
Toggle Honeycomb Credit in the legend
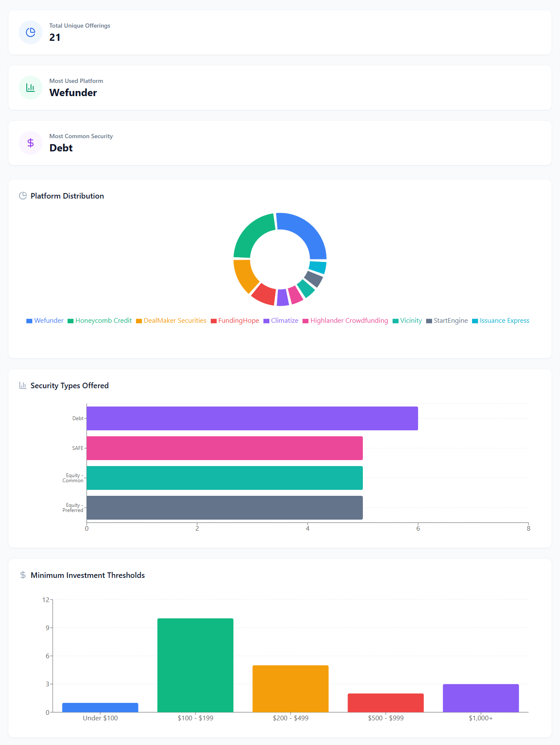point(100,321)
